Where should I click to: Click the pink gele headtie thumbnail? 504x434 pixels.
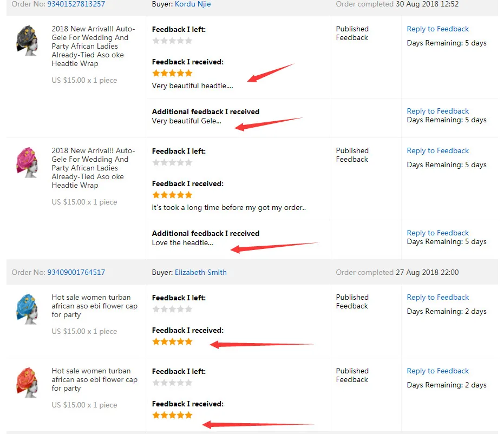[27, 162]
